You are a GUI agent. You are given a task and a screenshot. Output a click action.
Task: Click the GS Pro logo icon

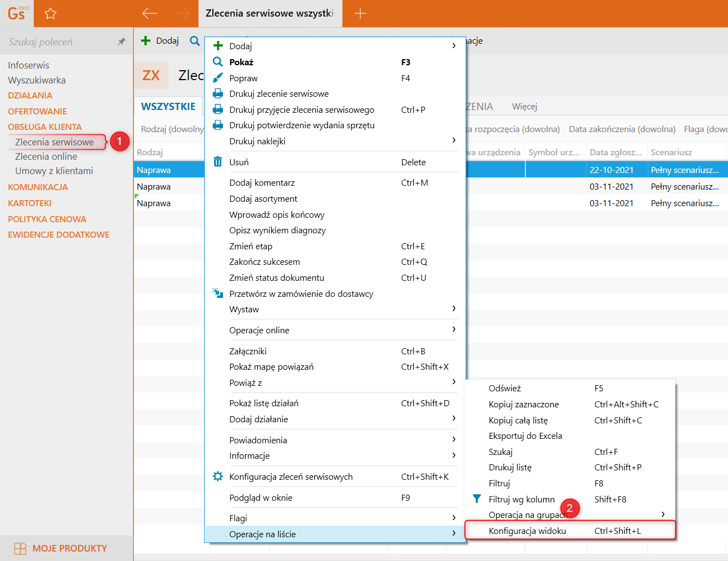[17, 13]
